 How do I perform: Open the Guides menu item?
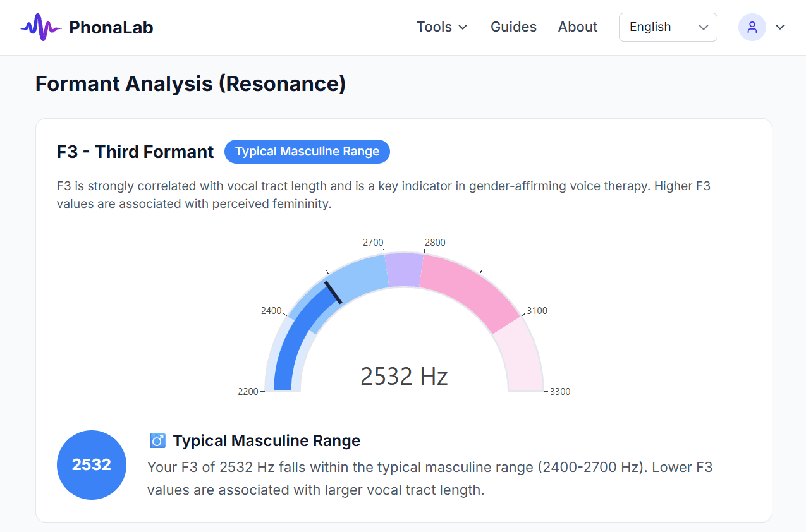[x=513, y=27]
